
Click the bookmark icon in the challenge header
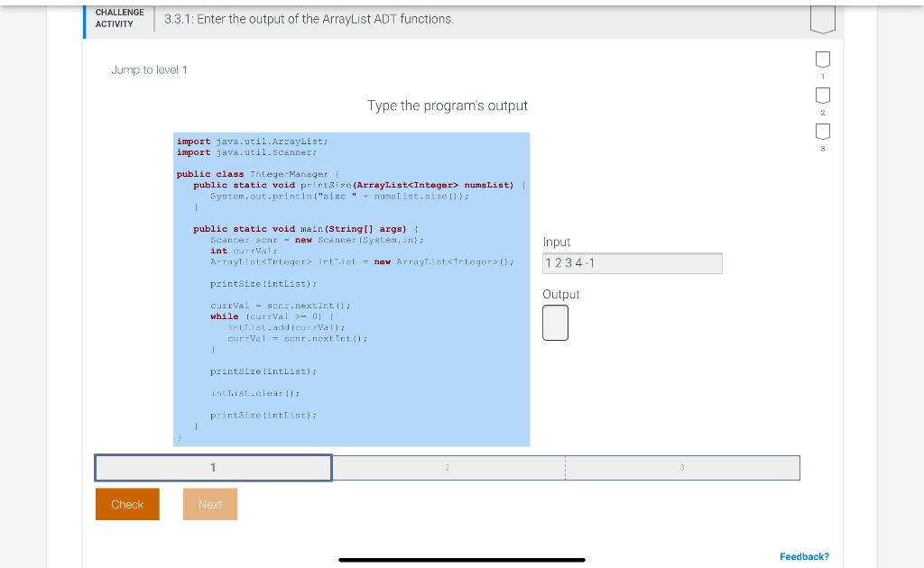[x=822, y=17]
